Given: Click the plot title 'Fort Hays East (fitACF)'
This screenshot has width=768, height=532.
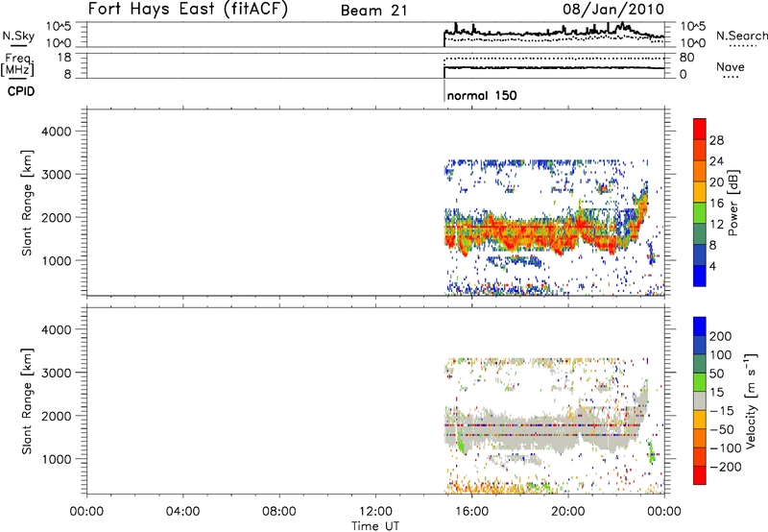Looking at the screenshot, I should point(187,9).
